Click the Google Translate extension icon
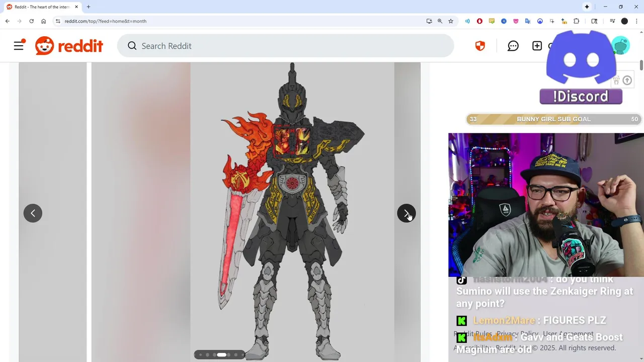Image resolution: width=644 pixels, height=362 pixels. 528,21
